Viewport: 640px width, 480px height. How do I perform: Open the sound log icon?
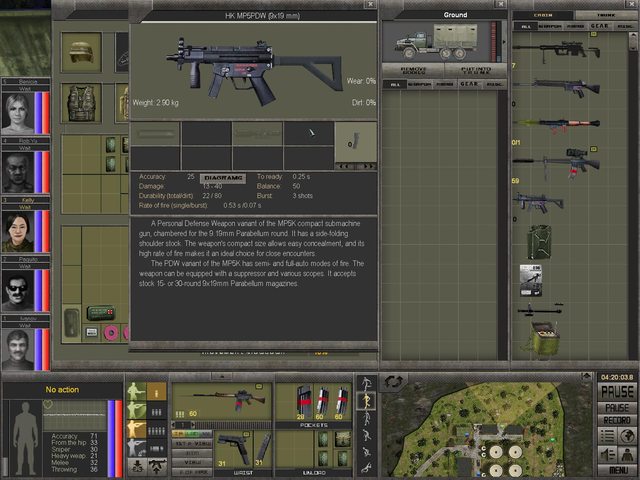(607, 454)
